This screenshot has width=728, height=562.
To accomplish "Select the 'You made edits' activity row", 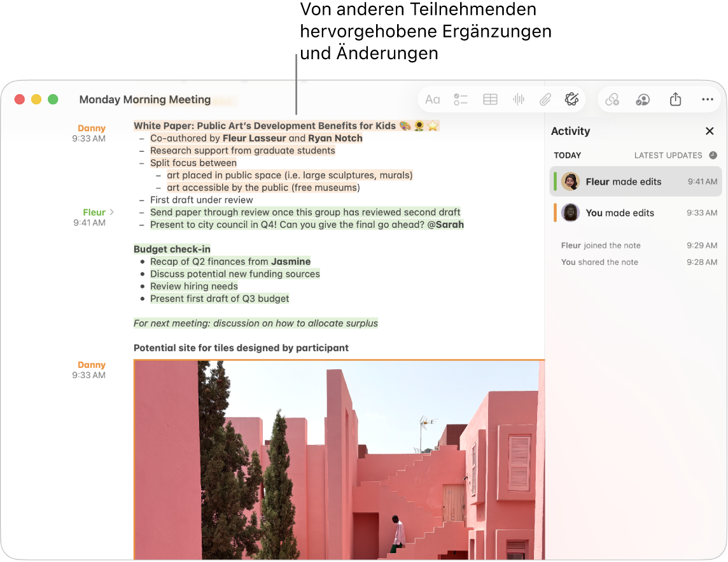I will click(636, 213).
